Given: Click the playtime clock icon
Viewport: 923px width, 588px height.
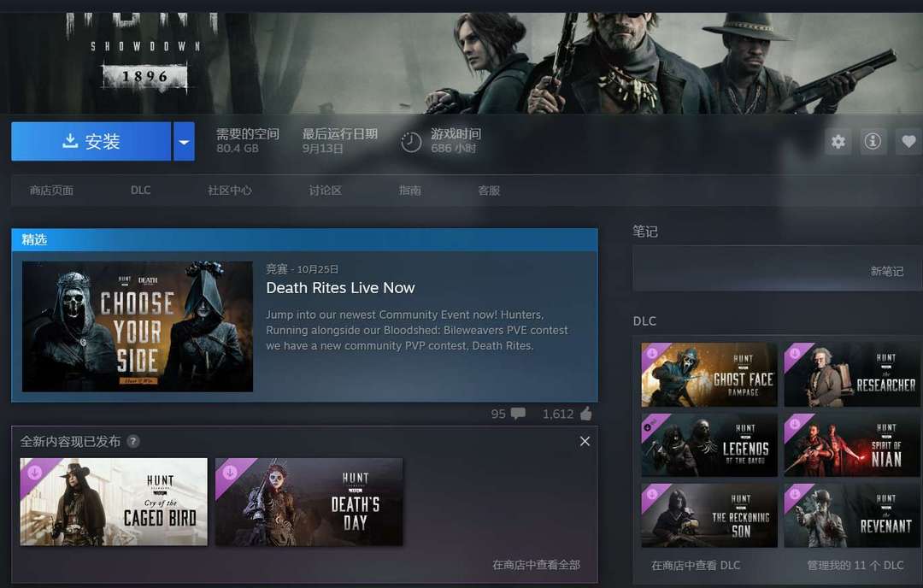Looking at the screenshot, I should pyautogui.click(x=411, y=142).
